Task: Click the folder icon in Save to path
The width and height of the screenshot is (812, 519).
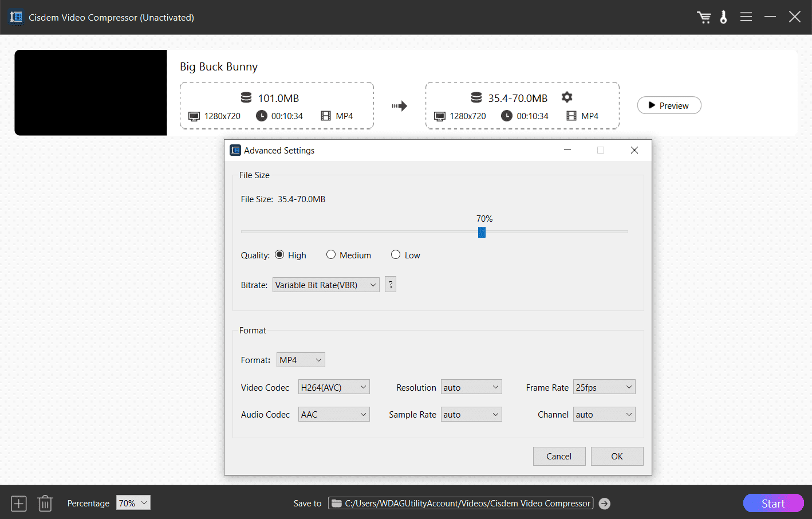Action: [x=337, y=504]
